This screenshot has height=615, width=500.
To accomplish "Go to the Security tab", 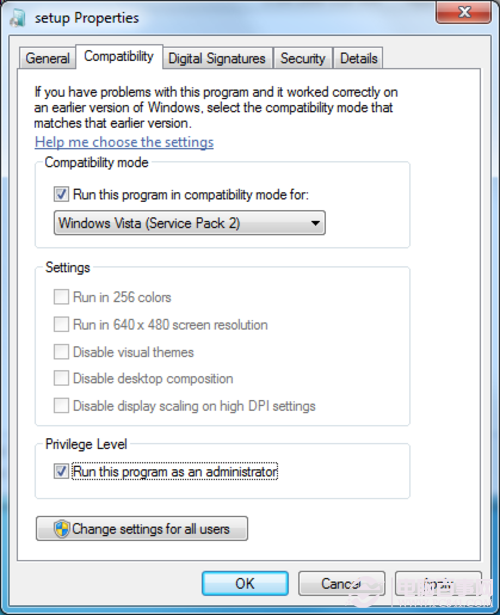I will click(x=303, y=59).
